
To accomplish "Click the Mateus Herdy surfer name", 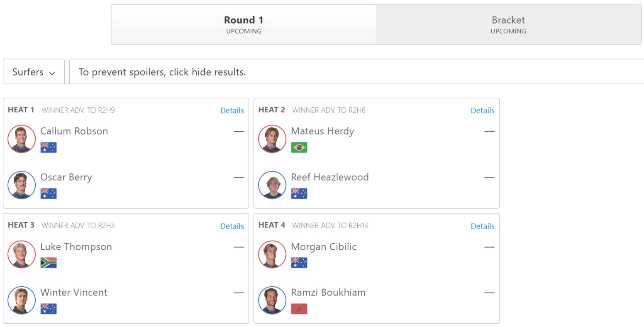I will [322, 131].
